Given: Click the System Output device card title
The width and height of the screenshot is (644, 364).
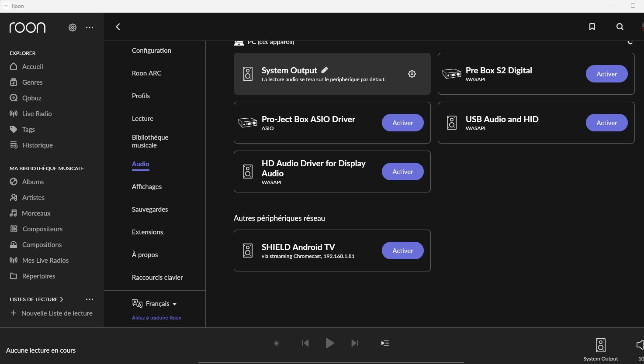Looking at the screenshot, I should click(x=289, y=70).
